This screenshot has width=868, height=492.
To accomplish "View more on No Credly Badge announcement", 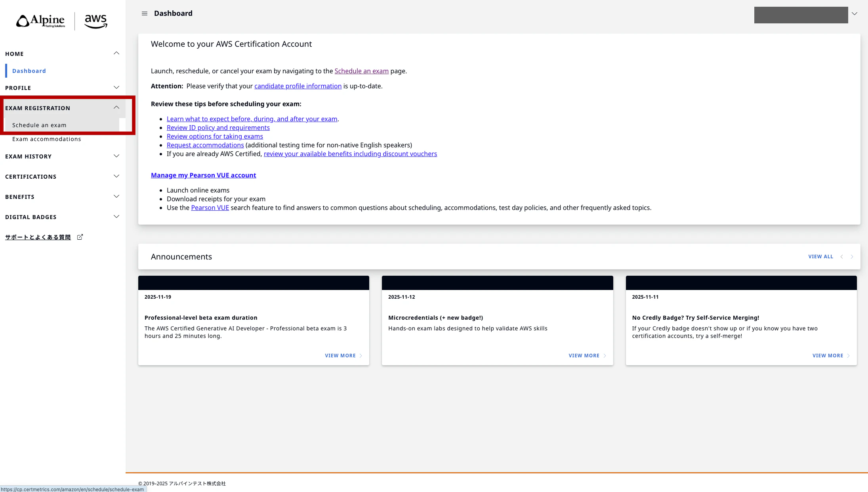I will pyautogui.click(x=831, y=356).
